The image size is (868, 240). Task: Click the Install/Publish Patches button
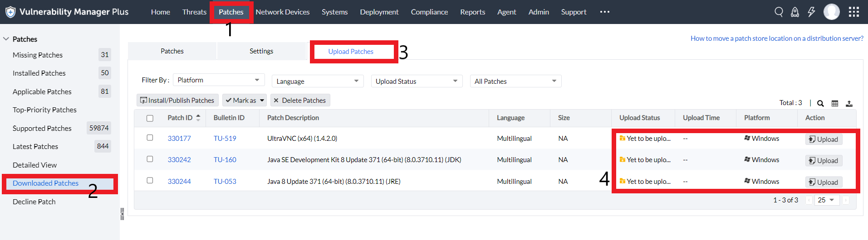[x=177, y=100]
